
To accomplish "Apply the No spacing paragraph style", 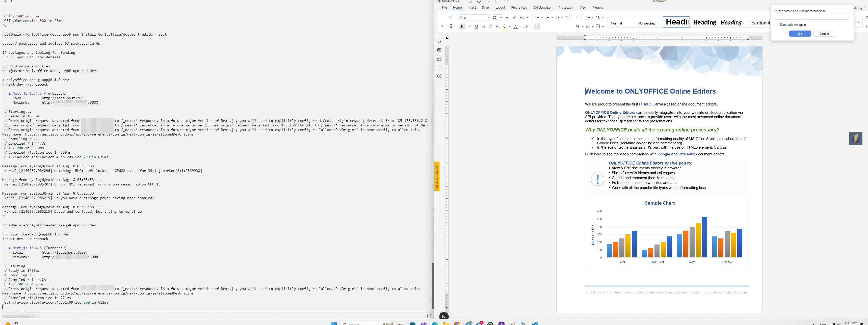I will pyautogui.click(x=648, y=22).
